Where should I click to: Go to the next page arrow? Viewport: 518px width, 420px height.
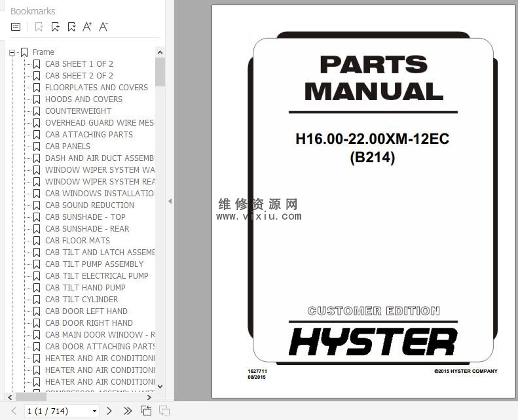coord(109,411)
